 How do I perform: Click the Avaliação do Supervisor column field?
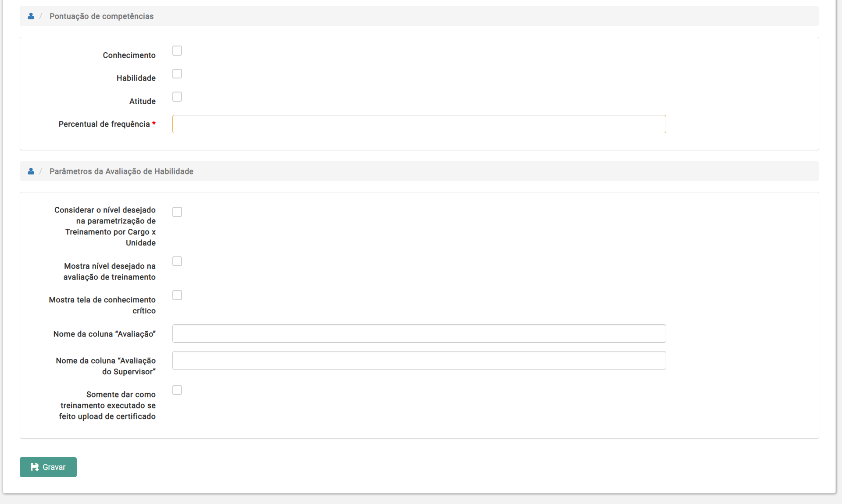[x=419, y=360]
